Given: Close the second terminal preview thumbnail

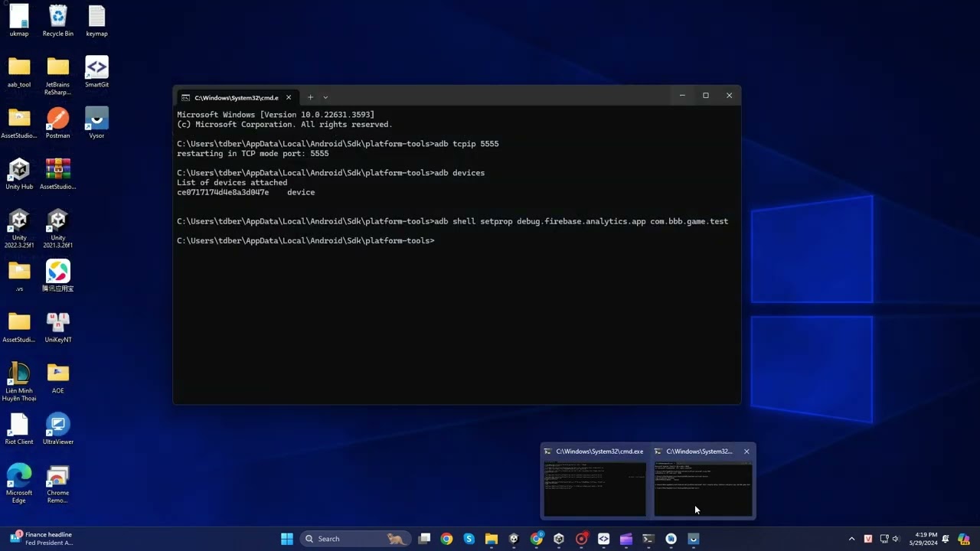Looking at the screenshot, I should 746,452.
